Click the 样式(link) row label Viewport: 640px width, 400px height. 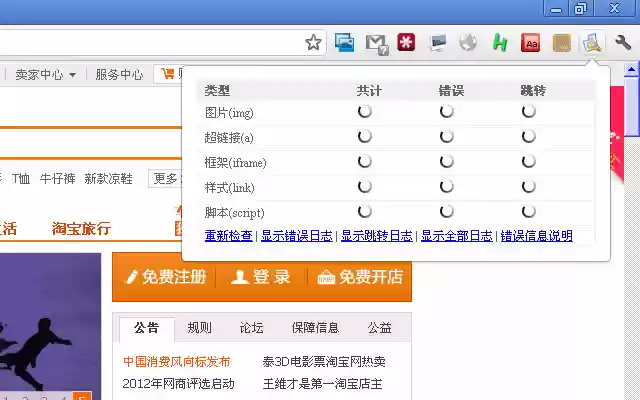point(229,188)
